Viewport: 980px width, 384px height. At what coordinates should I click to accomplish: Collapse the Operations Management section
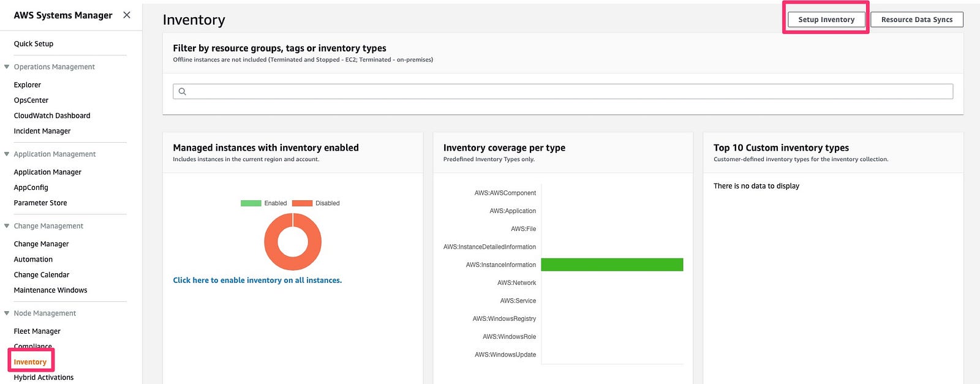[x=7, y=67]
